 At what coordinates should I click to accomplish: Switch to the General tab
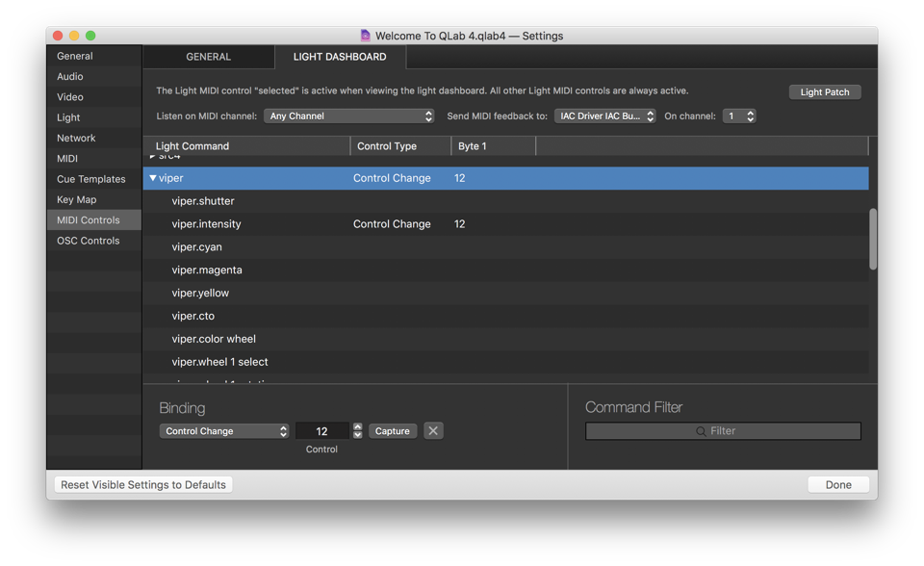click(x=208, y=57)
